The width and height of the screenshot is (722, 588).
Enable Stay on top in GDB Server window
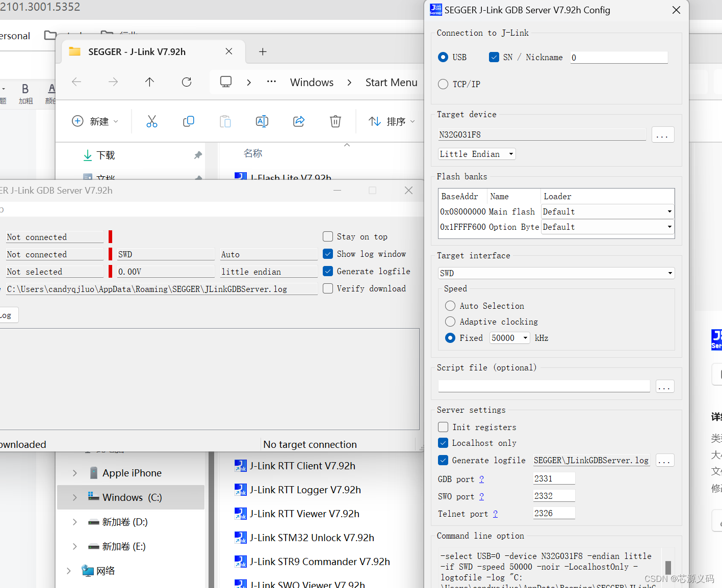pos(328,236)
